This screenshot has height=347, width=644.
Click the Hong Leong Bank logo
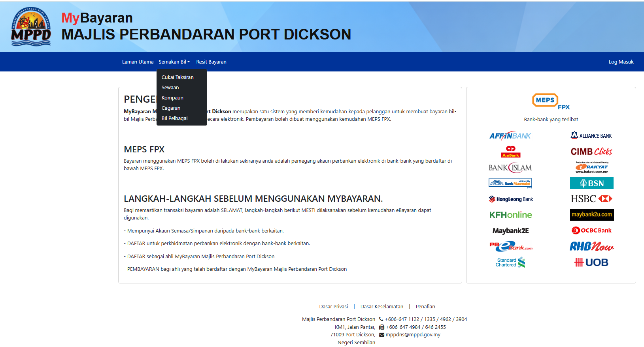[510, 199]
